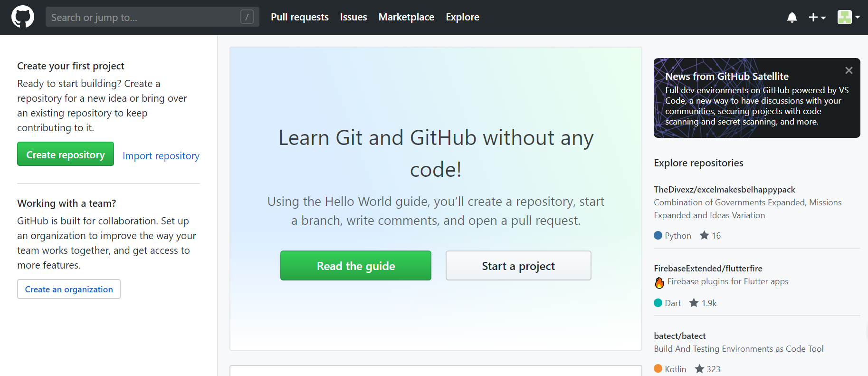Open the batect/batect repository link
Image resolution: width=868 pixels, height=376 pixels.
680,336
